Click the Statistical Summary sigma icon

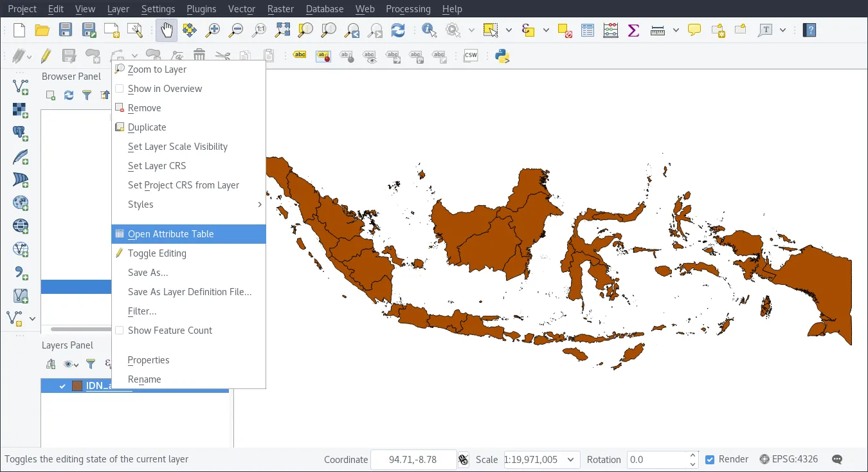click(x=633, y=30)
